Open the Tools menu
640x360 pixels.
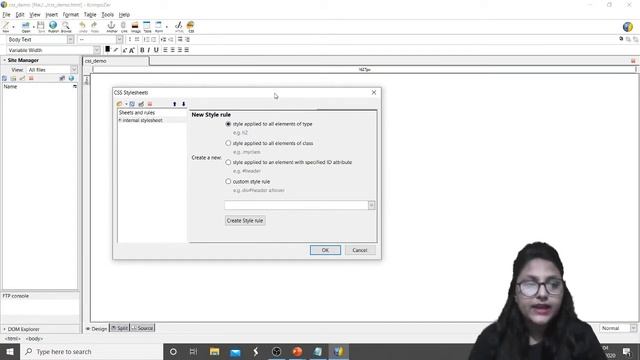pos(108,15)
